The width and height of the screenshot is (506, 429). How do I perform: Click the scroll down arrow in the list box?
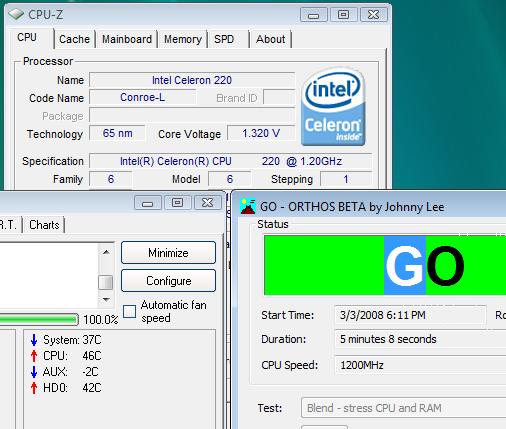[x=106, y=299]
